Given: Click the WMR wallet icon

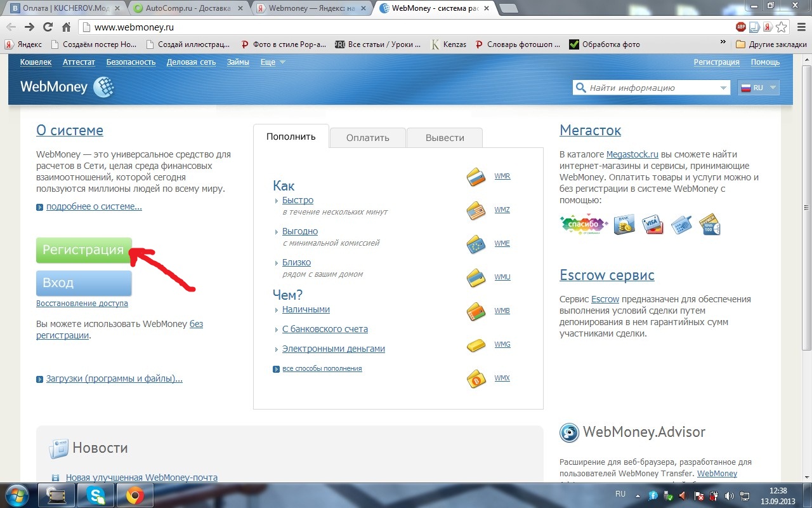Looking at the screenshot, I should coord(476,177).
